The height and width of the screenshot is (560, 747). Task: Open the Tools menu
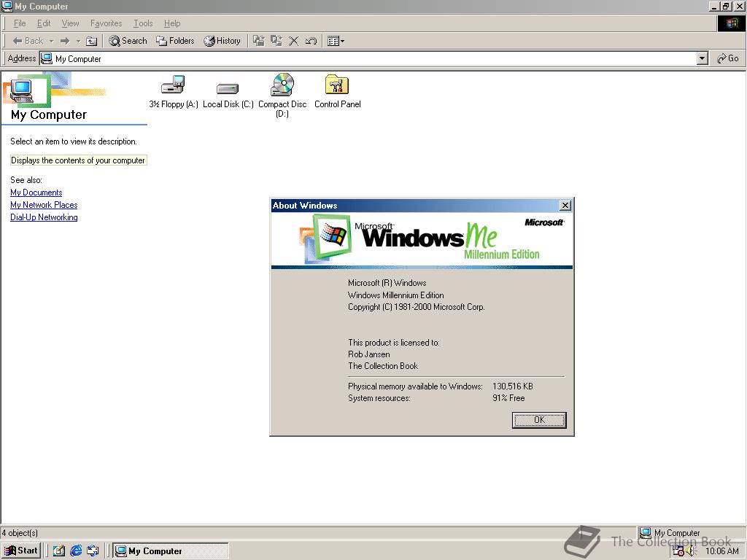143,23
